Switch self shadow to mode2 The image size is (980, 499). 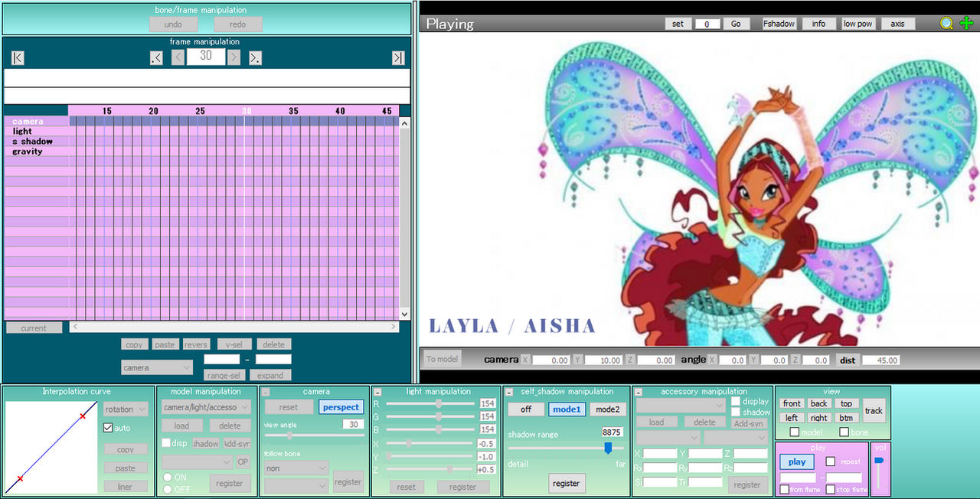(x=607, y=409)
